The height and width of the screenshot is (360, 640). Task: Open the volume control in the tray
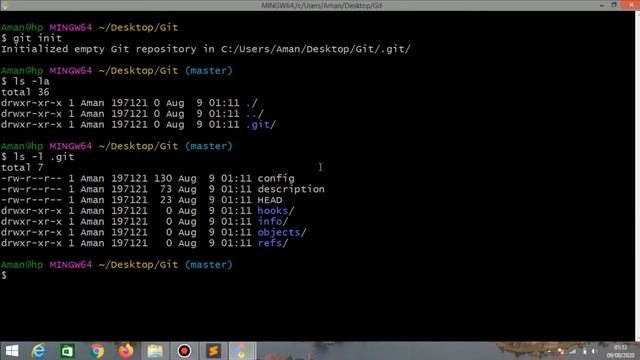[594, 351]
